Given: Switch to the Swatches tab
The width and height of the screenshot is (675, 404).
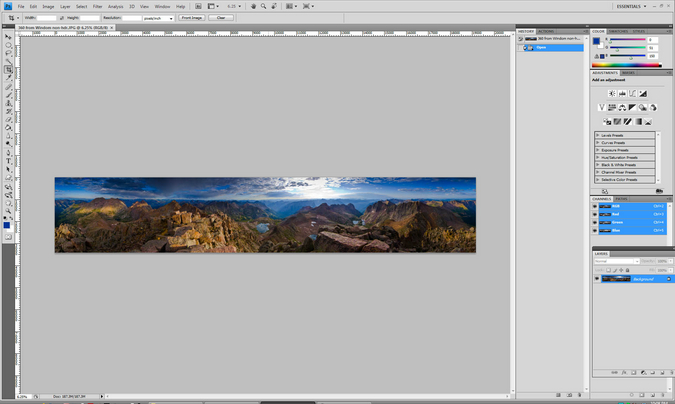Looking at the screenshot, I should click(x=618, y=31).
